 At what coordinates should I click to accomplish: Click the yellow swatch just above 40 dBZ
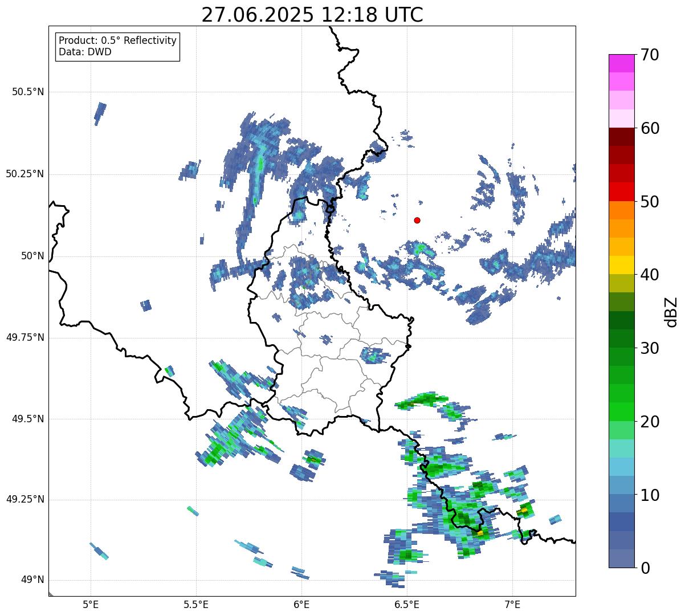(x=621, y=265)
